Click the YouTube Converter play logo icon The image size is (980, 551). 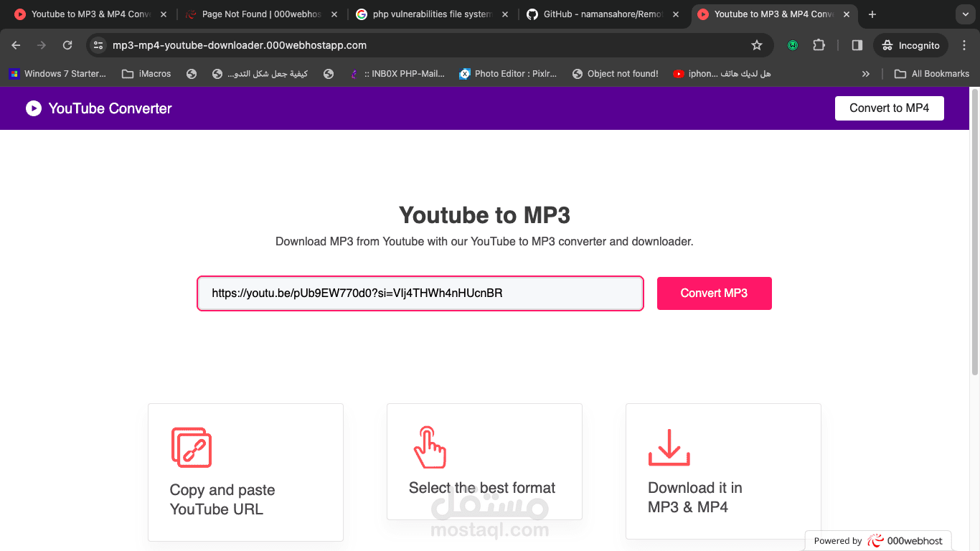click(34, 108)
